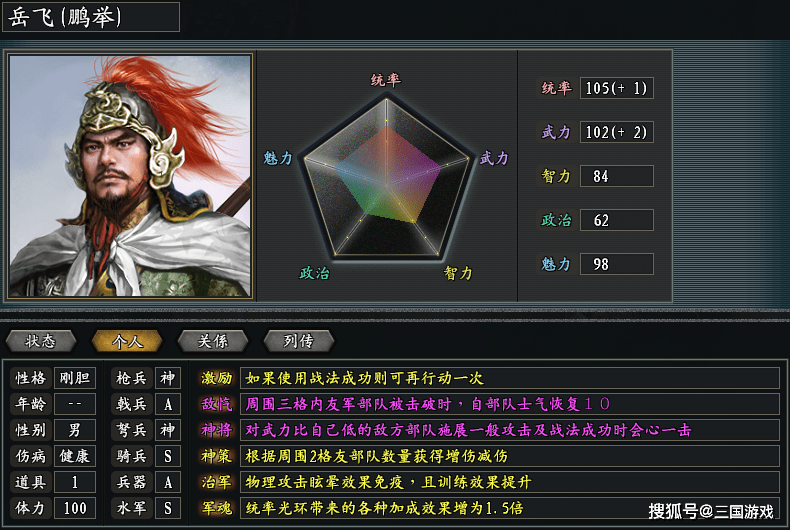Select the 政治 value 62 box
This screenshot has height=530, width=790.
[x=617, y=220]
